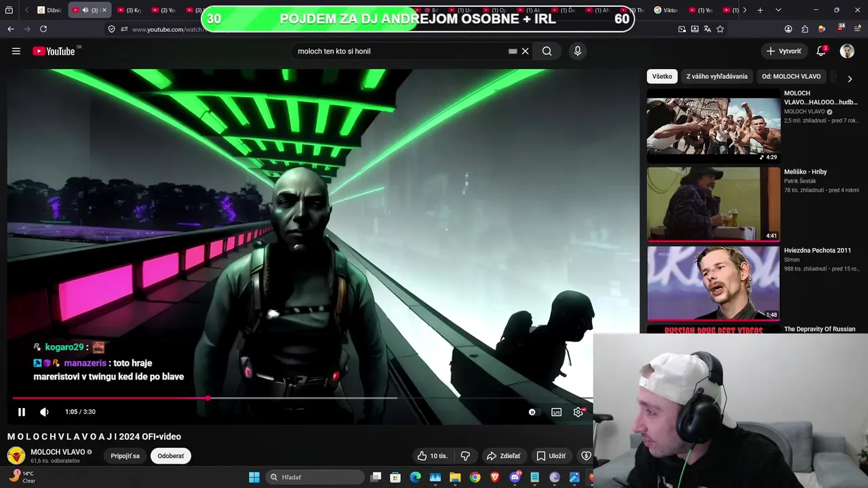Screen dimensions: 868x488
Task: Open the Meliško - Hríby video thumbnail
Action: [x=713, y=204]
